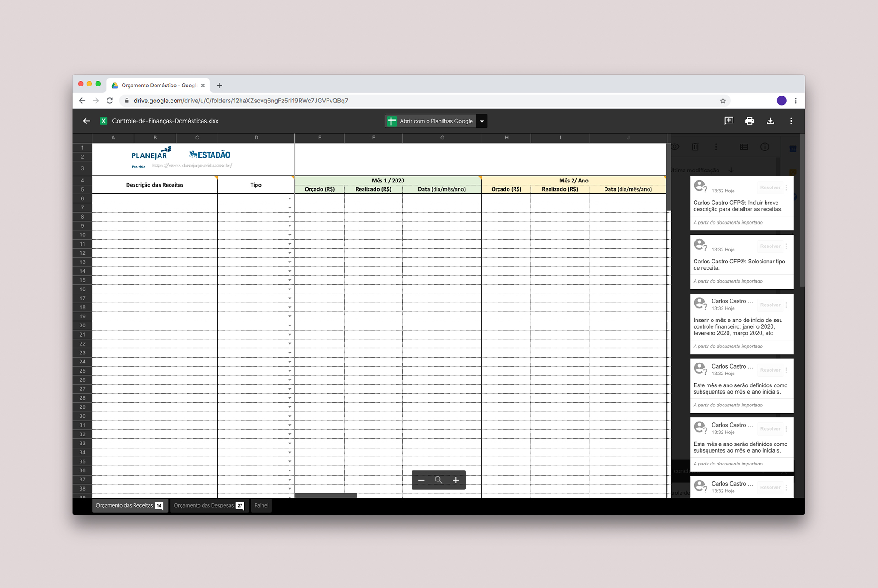Resolve the first comment about descrição das receitas
This screenshot has height=588, width=878.
770,187
